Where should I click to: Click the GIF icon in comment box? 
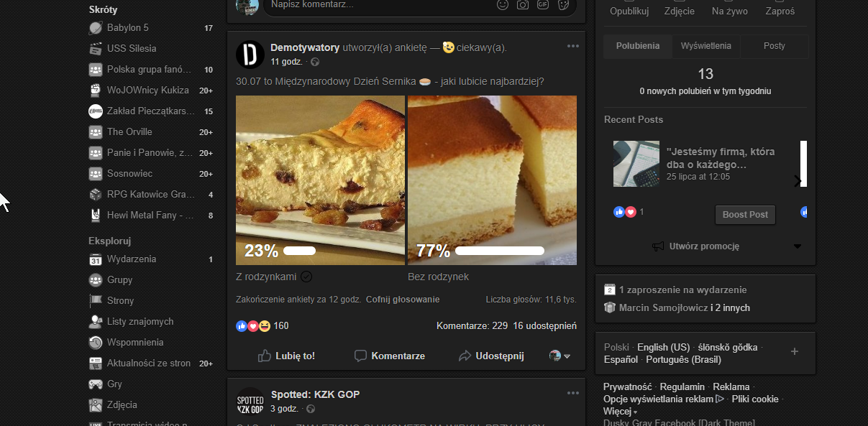(543, 5)
